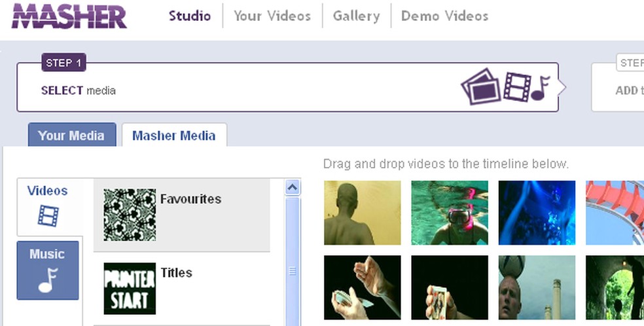Click the music note icon in Step 1
Viewport: 644px width, 326px height.
pos(540,88)
